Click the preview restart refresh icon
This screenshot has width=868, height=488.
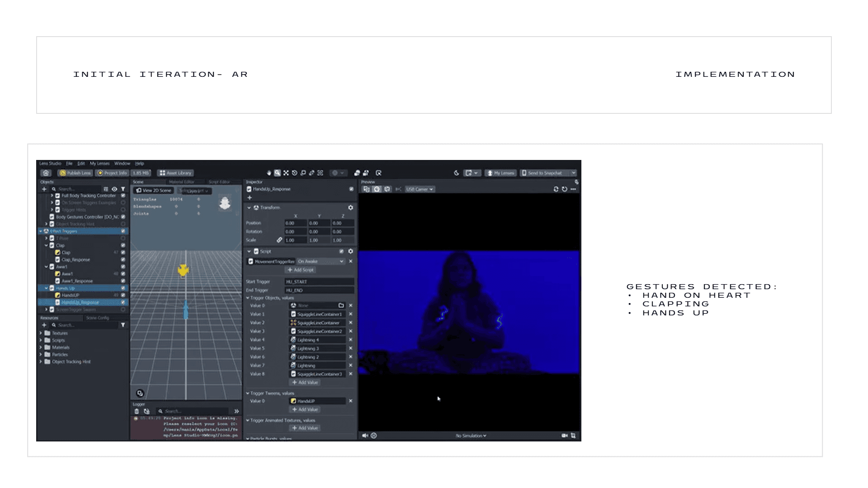(x=565, y=189)
